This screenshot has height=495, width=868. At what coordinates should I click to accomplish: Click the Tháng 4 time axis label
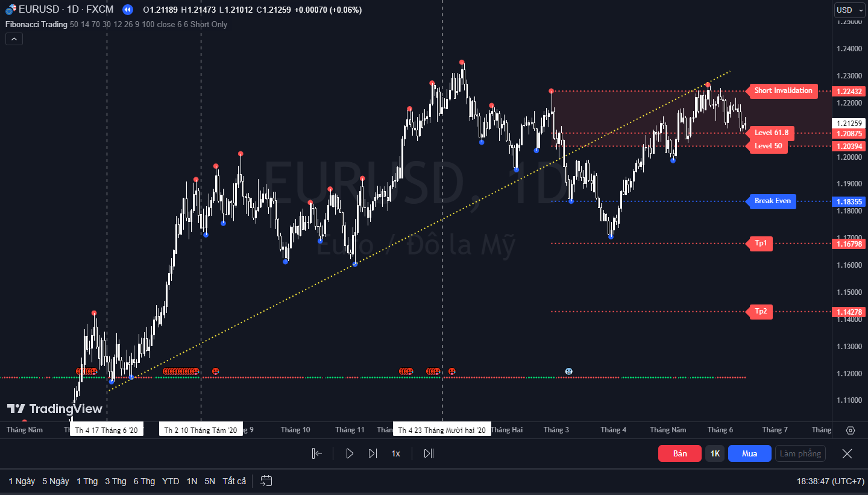click(613, 430)
